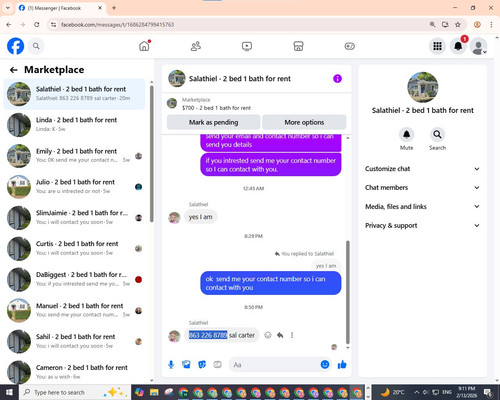Screen dimensions: 500x400
Task: Open the Windows notification center icon
Action: pos(489,392)
